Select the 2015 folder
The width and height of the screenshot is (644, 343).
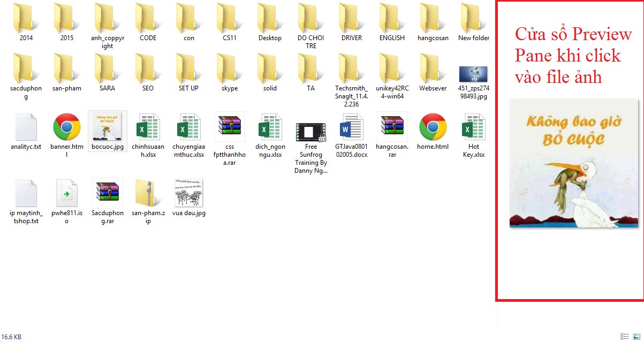pos(66,22)
